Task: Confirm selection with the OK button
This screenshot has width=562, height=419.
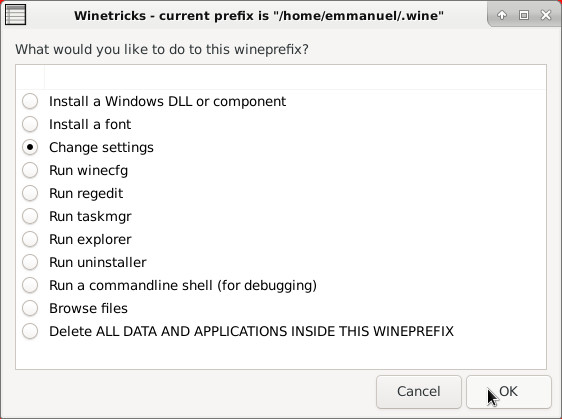Action: 509,392
